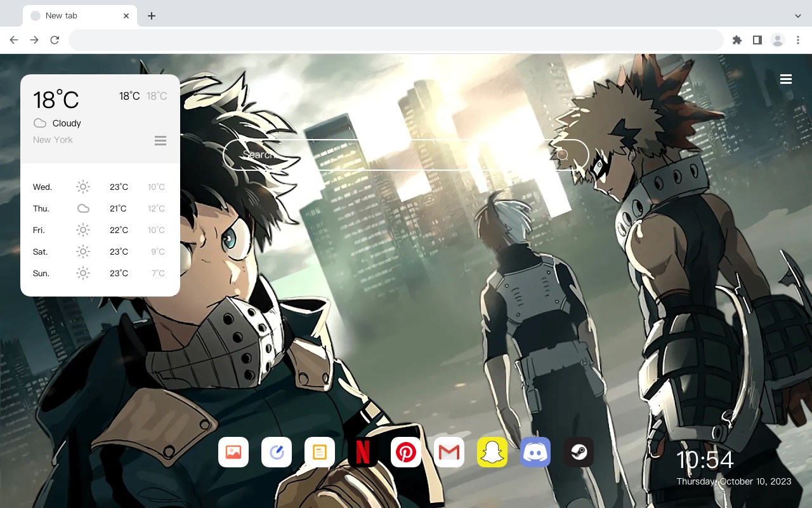The width and height of the screenshot is (812, 508).
Task: Click the Wed. forecast day label
Action: point(43,187)
